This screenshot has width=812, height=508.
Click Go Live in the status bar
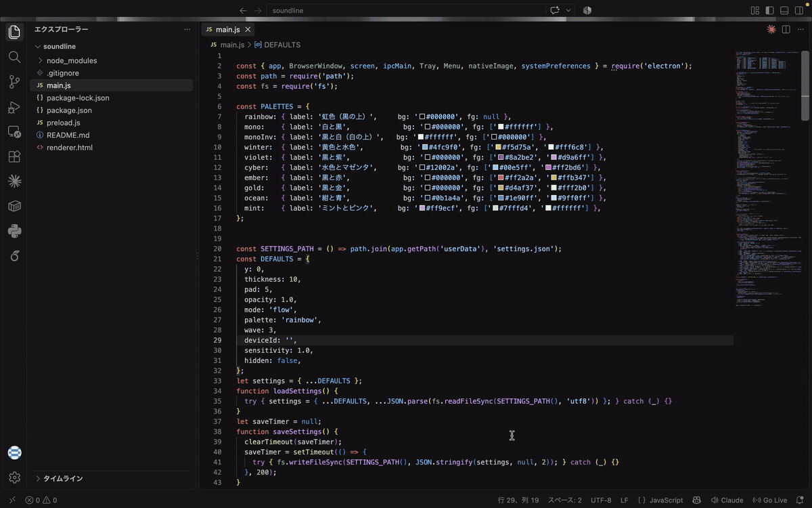click(769, 501)
